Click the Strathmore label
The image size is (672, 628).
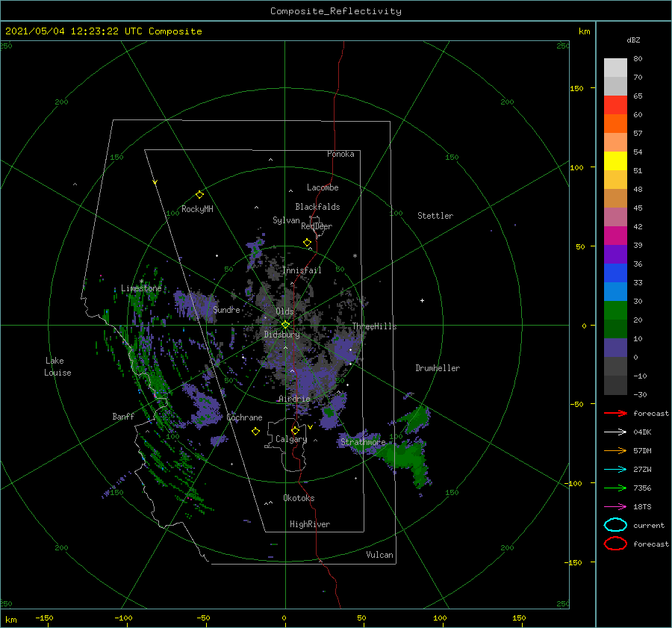(x=363, y=442)
